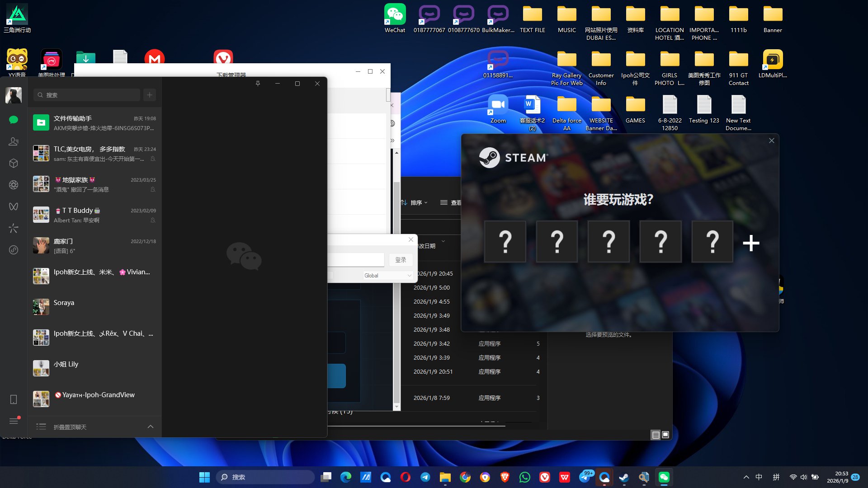Click the WeChat phone icon in sidebar
This screenshot has height=488, width=868.
[14, 399]
